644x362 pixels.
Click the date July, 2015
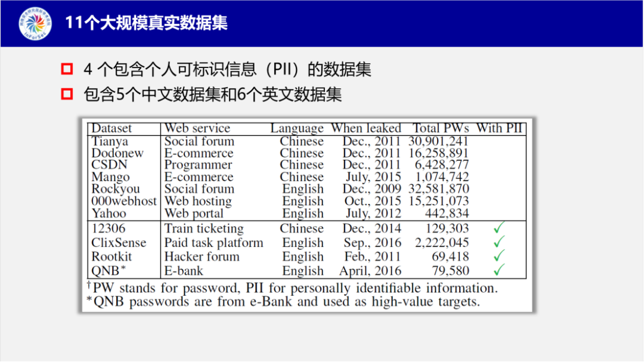click(x=373, y=178)
